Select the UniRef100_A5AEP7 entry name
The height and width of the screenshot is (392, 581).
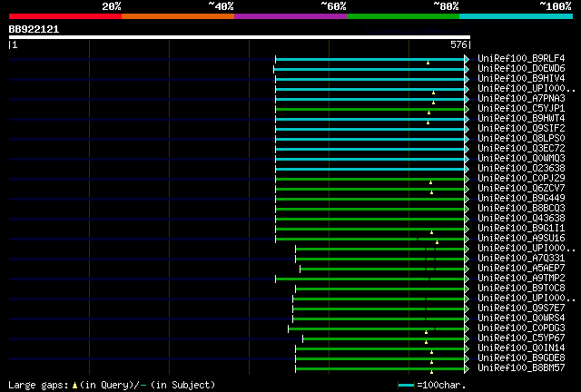point(521,269)
